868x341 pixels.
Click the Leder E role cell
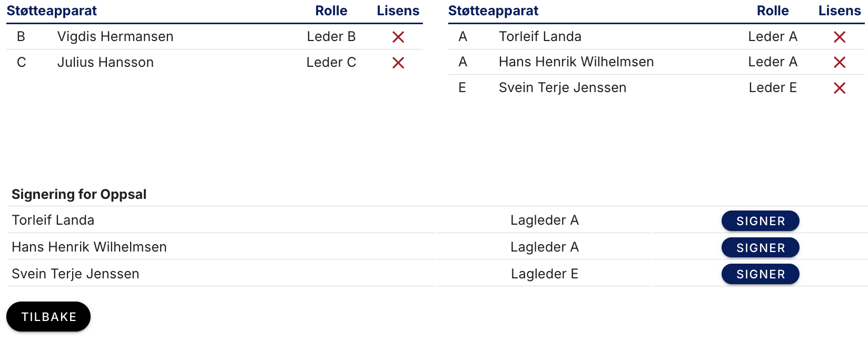[773, 87]
